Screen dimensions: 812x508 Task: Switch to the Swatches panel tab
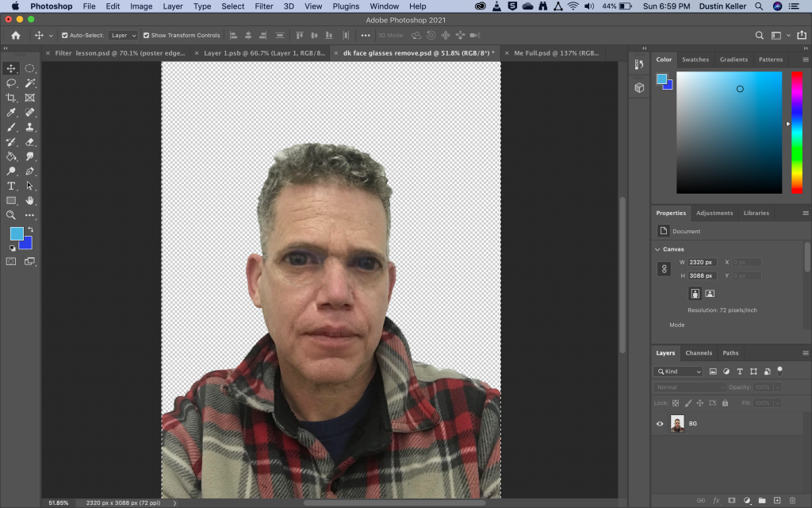695,60
